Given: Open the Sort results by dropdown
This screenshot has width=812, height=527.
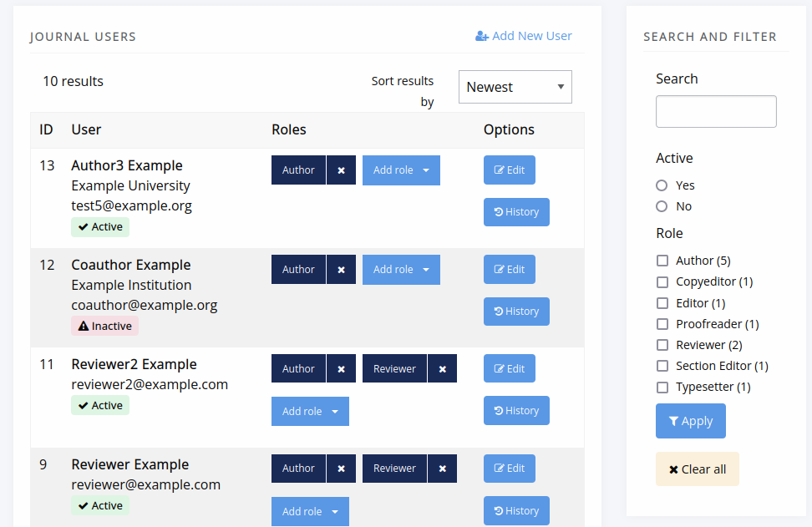Looking at the screenshot, I should click(x=515, y=87).
